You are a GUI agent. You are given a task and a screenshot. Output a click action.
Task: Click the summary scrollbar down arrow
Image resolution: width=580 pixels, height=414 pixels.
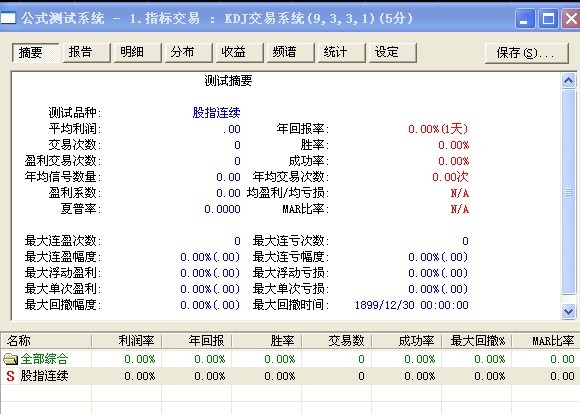[569, 311]
